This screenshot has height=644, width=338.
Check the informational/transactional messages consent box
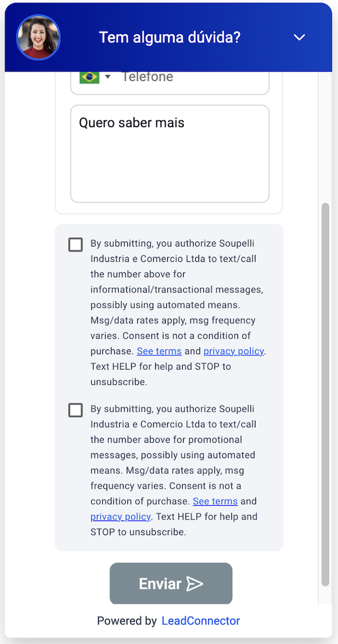pyautogui.click(x=76, y=245)
